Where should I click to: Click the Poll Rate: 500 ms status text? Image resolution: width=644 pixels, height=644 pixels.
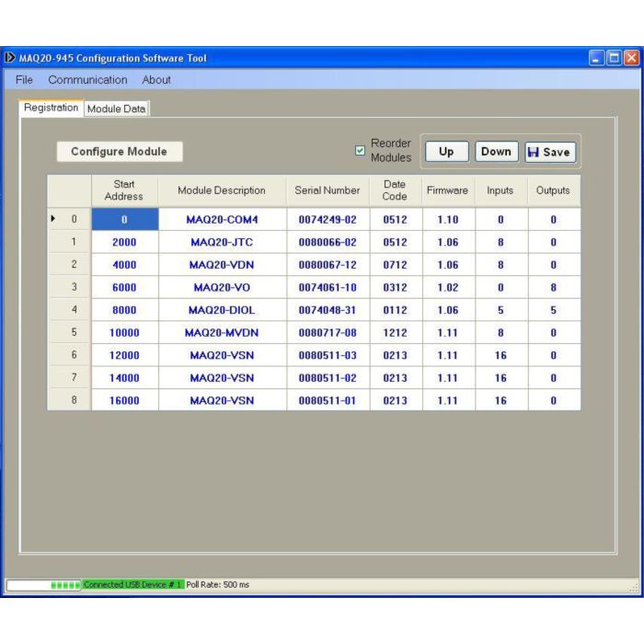[x=218, y=584]
